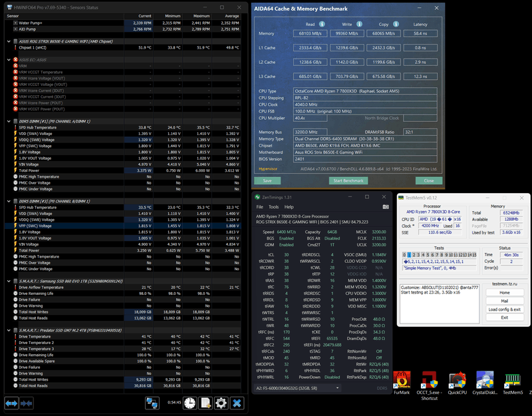Screen dimensions: 532x416
Task: Select SPD Hub Temperature row showing 33.8 °C
Action: click(x=123, y=127)
